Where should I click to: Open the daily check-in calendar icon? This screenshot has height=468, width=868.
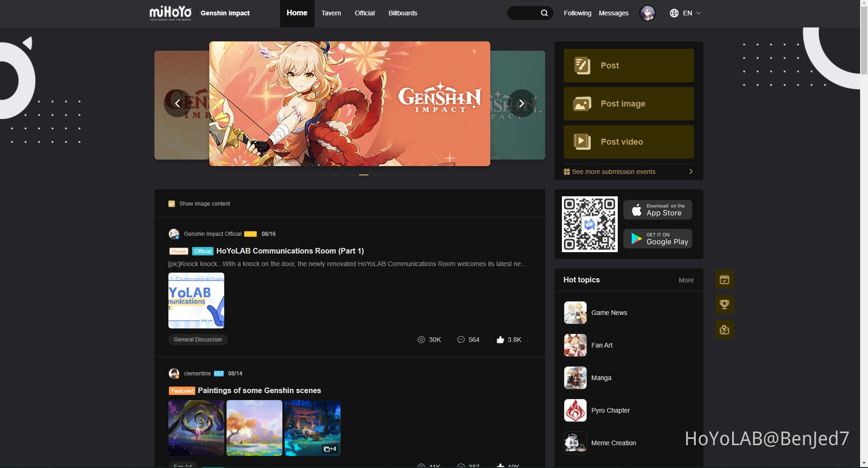(x=724, y=279)
